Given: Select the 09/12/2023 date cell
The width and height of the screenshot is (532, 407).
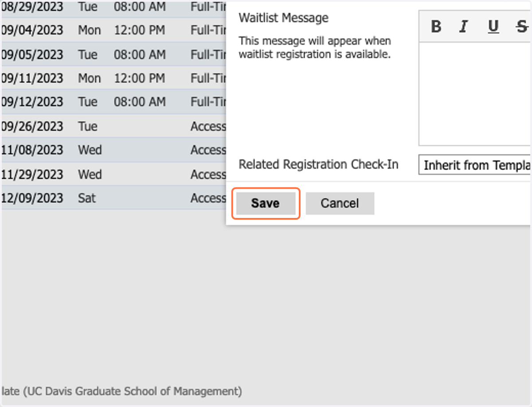Looking at the screenshot, I should pyautogui.click(x=32, y=102).
